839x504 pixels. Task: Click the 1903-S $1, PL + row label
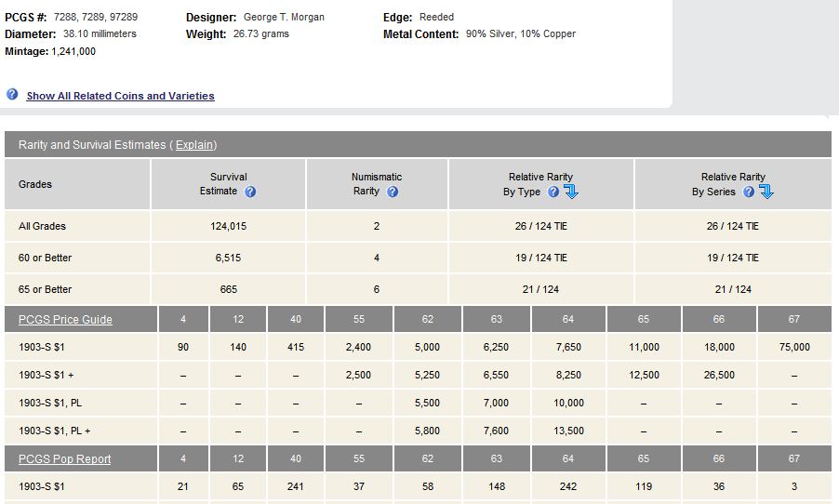pyautogui.click(x=54, y=431)
